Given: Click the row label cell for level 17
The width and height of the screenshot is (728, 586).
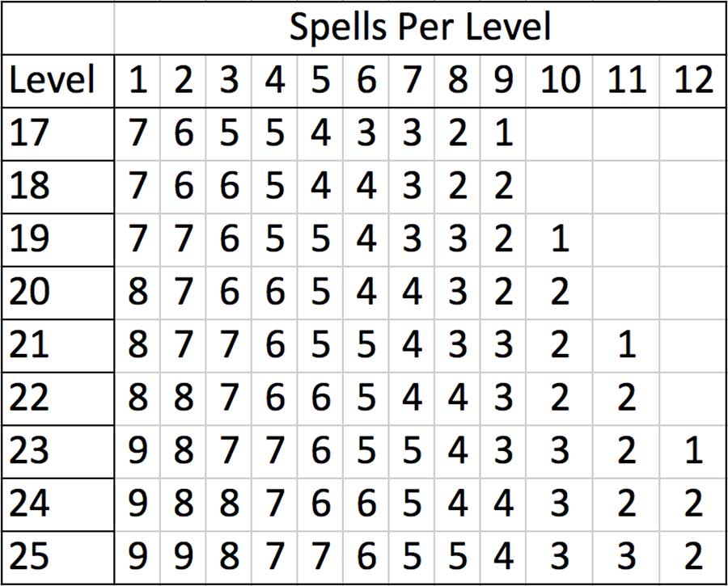Looking at the screenshot, I should coord(57,133).
